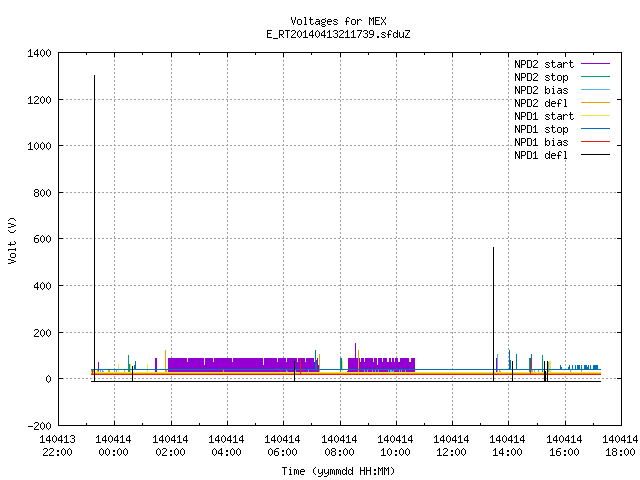Viewport: 640px width, 480px height.
Task: Click the 'NPD1 defl' legend label
Action: [x=541, y=156]
